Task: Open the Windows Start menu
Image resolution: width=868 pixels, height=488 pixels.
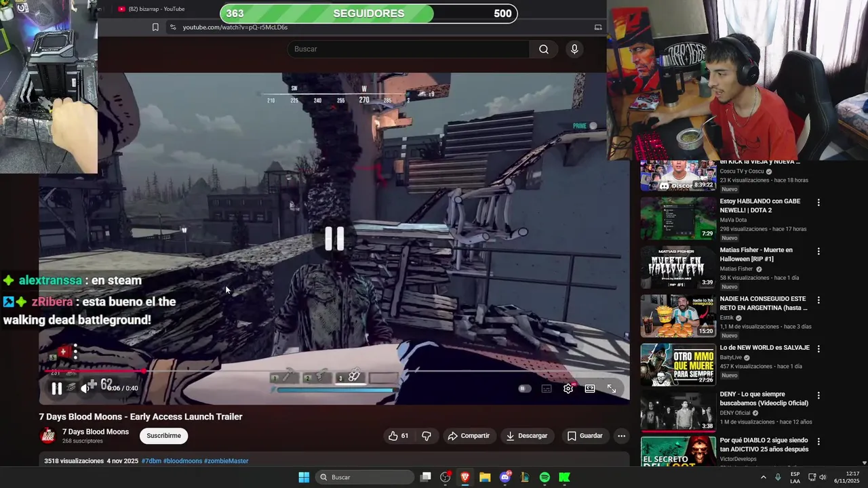Action: (x=304, y=477)
